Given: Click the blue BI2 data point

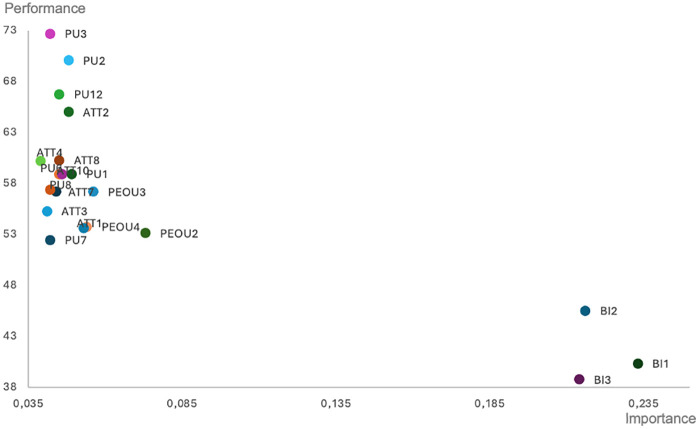Looking at the screenshot, I should click(x=585, y=311).
